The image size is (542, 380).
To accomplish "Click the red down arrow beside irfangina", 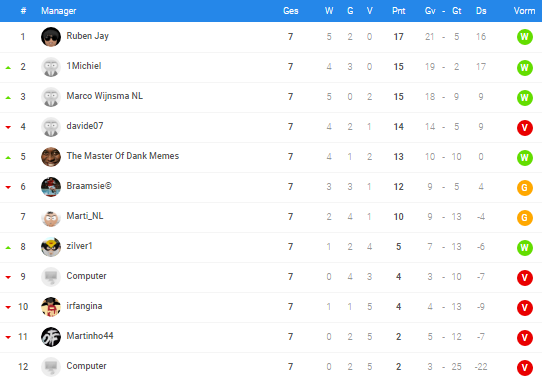I will (8, 307).
